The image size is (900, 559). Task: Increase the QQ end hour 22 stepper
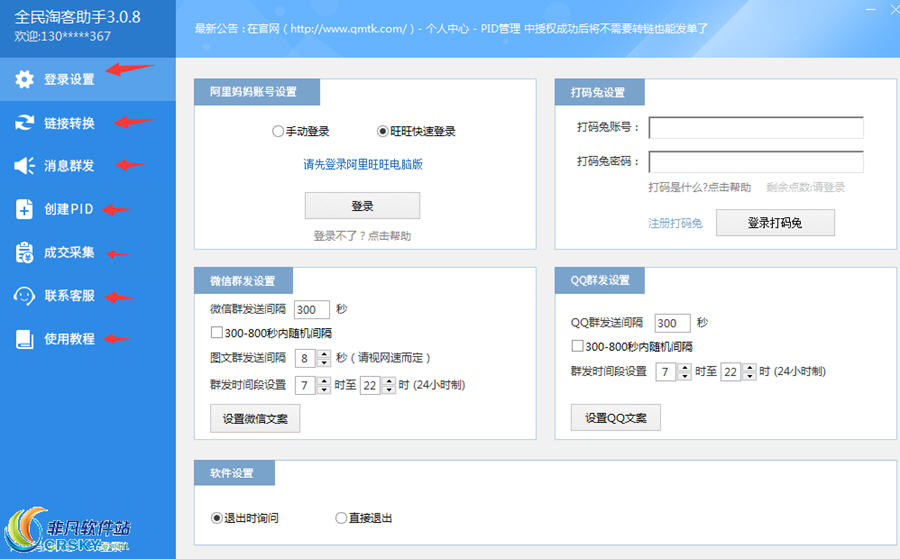click(750, 367)
